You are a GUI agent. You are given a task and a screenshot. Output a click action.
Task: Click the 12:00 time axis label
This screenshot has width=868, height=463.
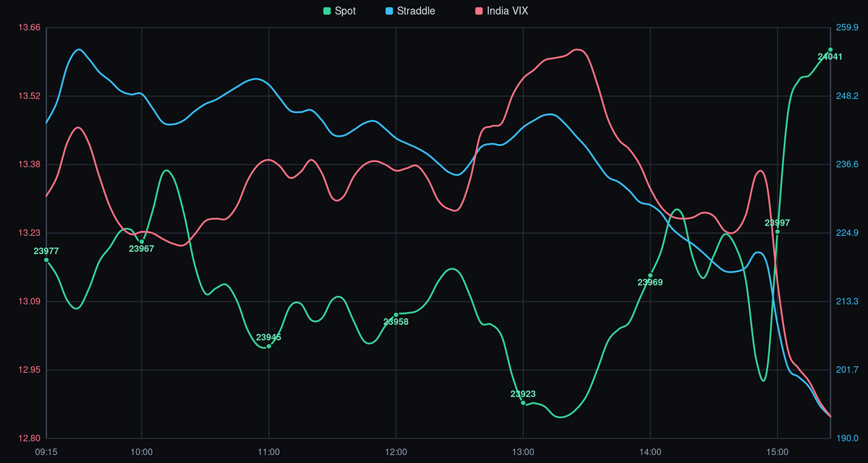pos(396,451)
